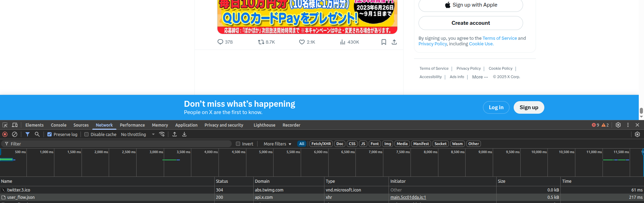Expand the More filters dropdown
The height and width of the screenshot is (203, 644).
point(277,144)
